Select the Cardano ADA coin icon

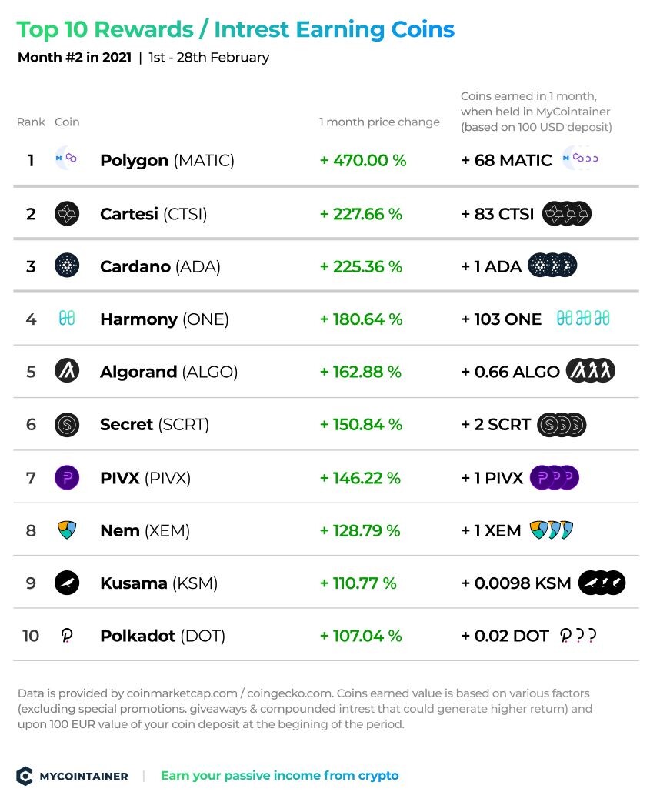coord(67,266)
